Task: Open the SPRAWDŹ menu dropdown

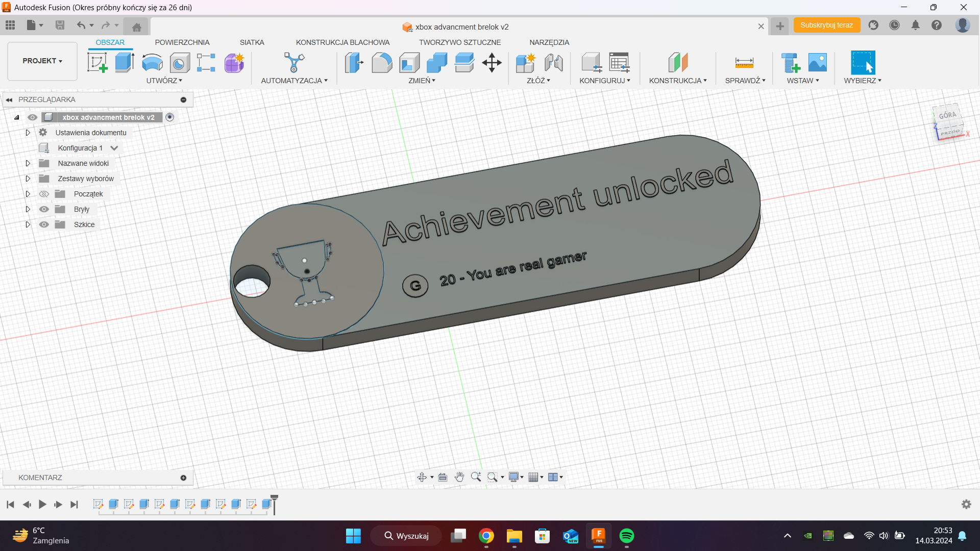Action: [x=745, y=81]
